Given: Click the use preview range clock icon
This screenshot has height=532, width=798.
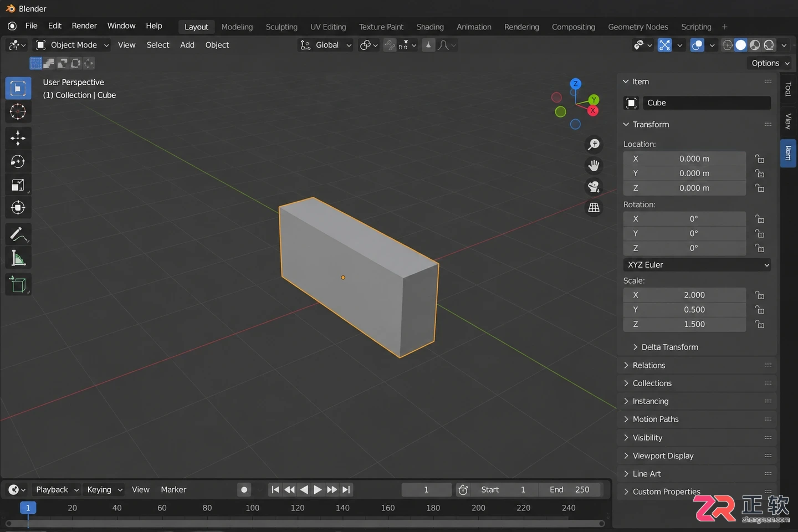Looking at the screenshot, I should point(463,490).
